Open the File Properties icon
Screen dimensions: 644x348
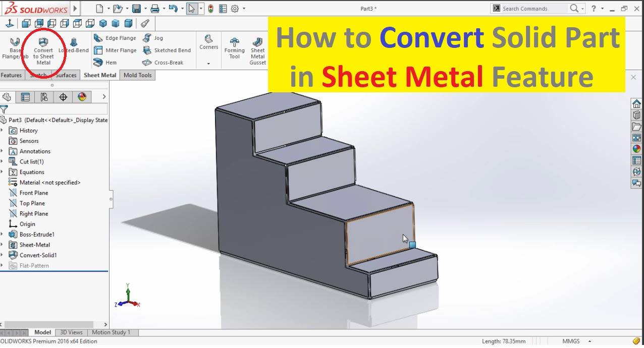223,9
